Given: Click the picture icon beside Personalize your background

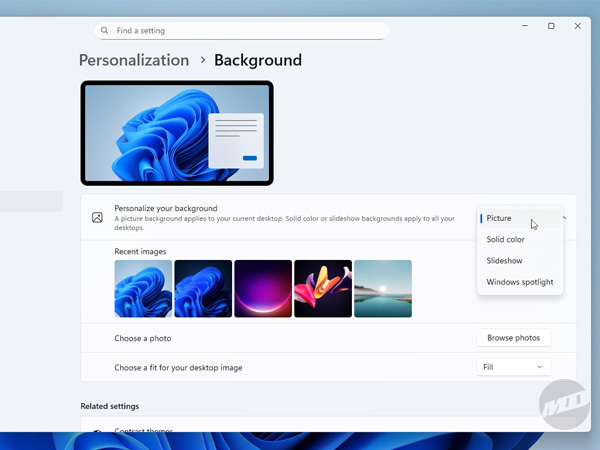Looking at the screenshot, I should point(97,217).
